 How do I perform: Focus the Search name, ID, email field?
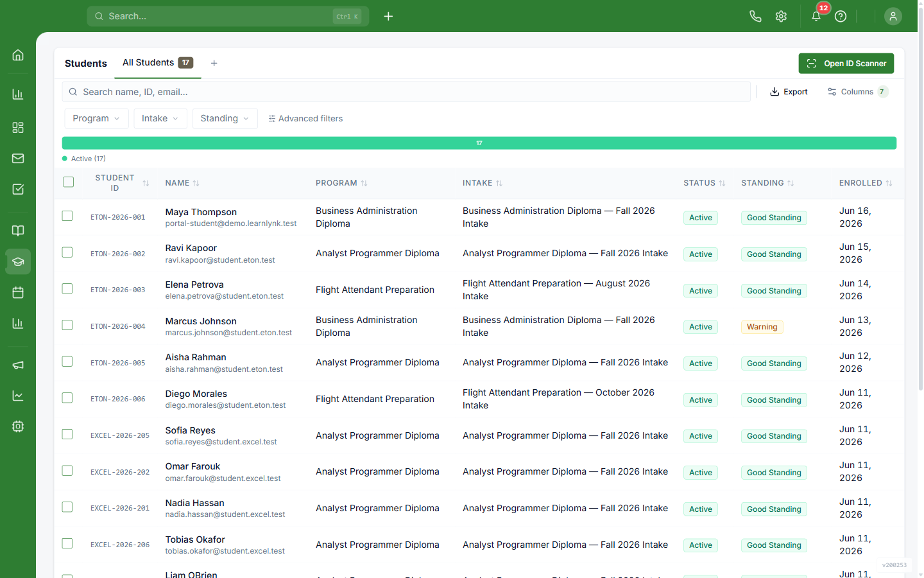click(406, 92)
